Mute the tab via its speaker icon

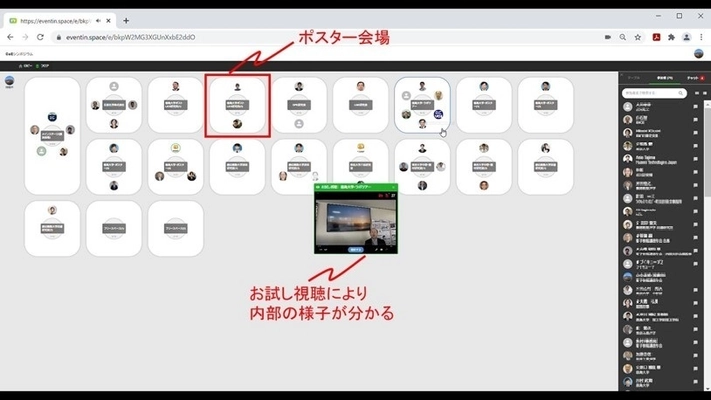click(x=98, y=21)
